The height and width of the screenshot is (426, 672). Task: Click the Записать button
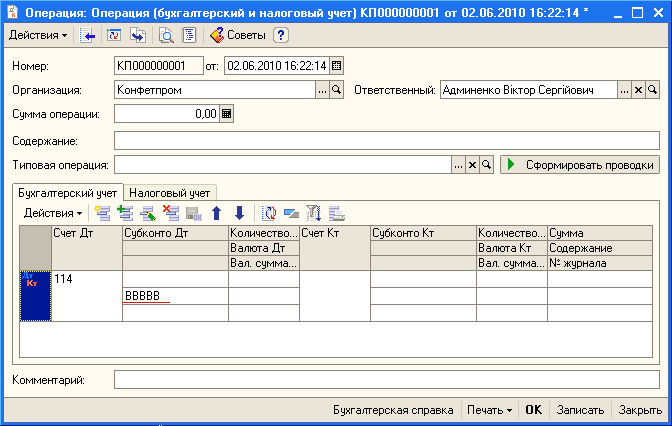pyautogui.click(x=580, y=410)
